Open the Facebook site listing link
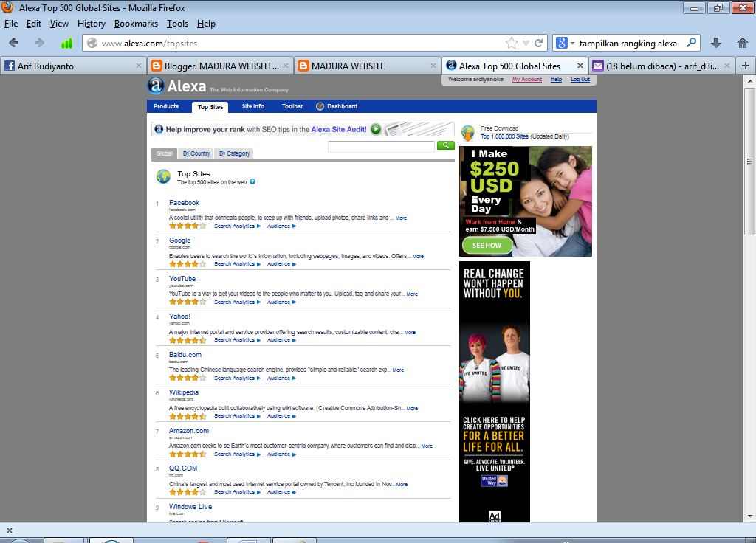The width and height of the screenshot is (756, 543). [184, 203]
